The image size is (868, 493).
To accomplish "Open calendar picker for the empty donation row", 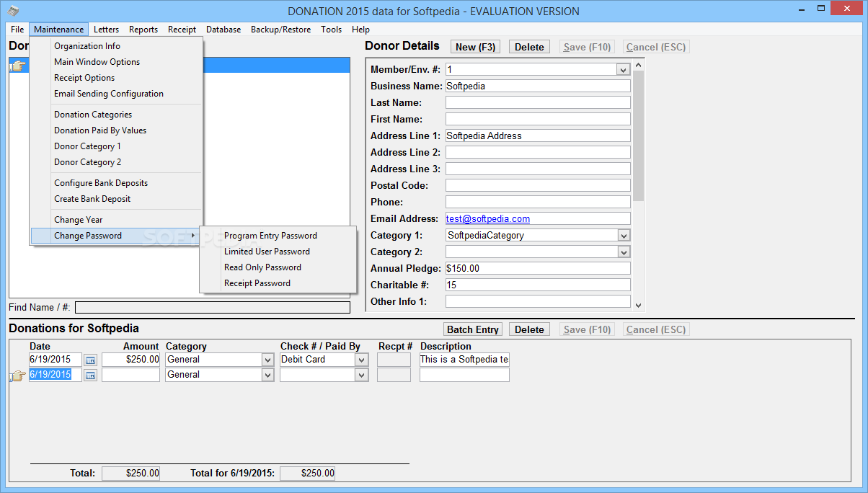I will pyautogui.click(x=90, y=375).
